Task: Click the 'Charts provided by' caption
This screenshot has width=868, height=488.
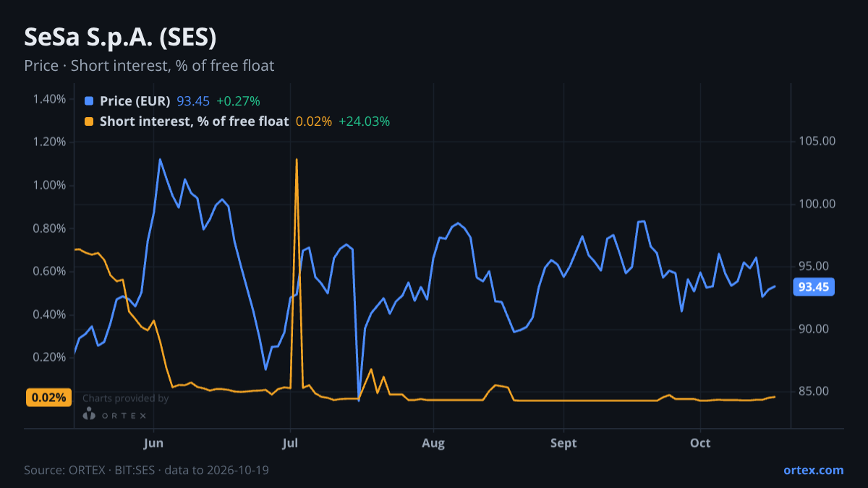Action: (x=126, y=398)
